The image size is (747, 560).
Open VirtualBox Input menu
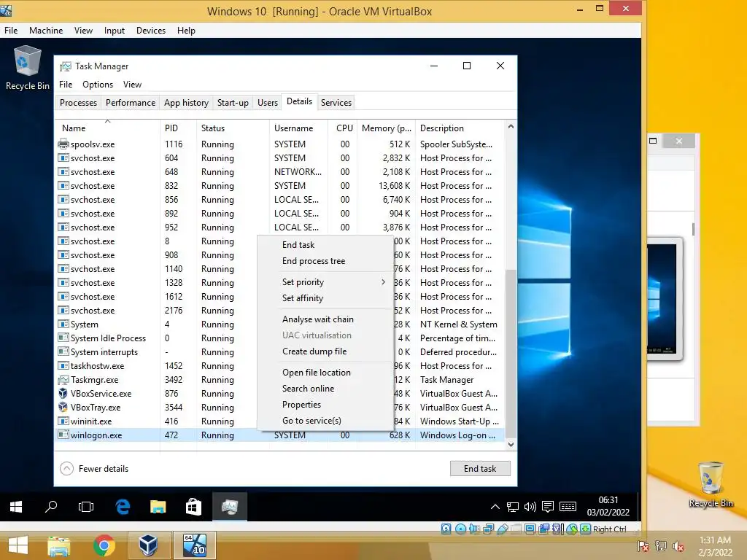tap(115, 31)
